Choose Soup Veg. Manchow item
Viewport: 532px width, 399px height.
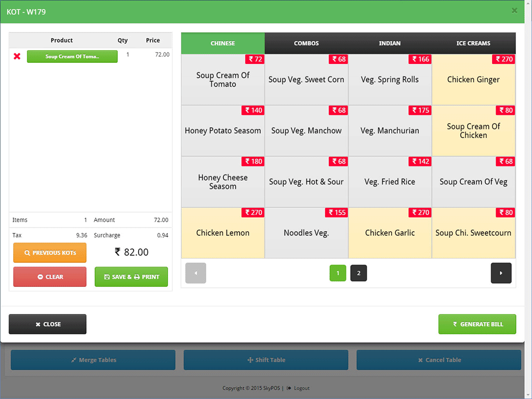coord(307,131)
